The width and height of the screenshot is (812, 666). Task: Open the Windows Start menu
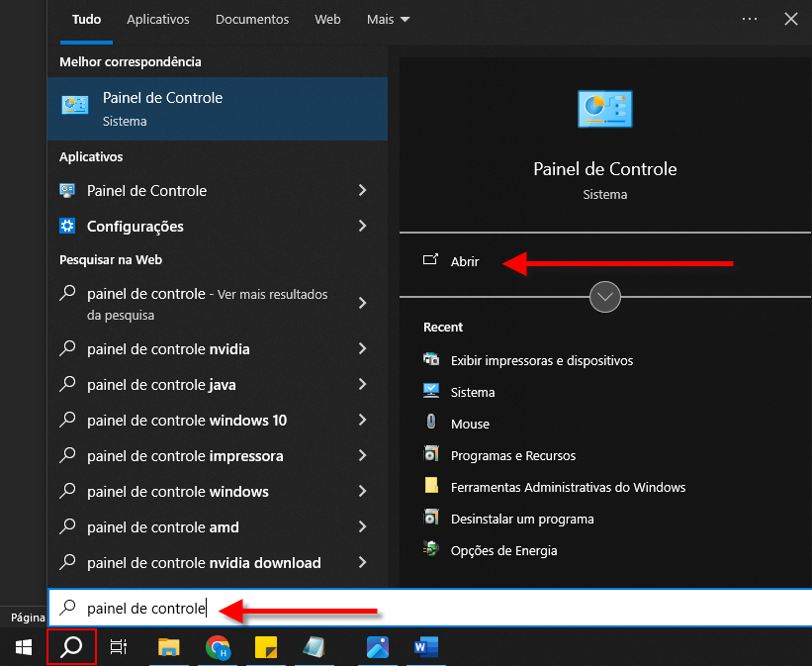click(24, 647)
